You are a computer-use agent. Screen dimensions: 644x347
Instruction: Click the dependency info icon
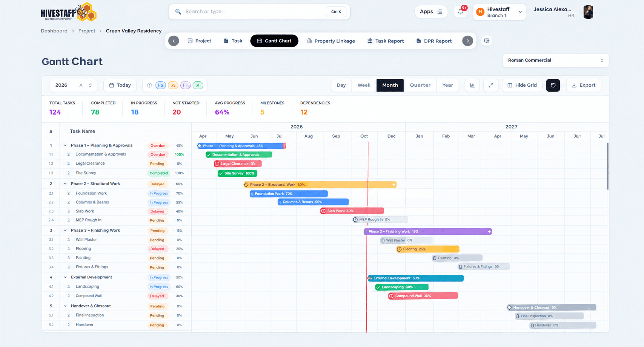(x=149, y=85)
